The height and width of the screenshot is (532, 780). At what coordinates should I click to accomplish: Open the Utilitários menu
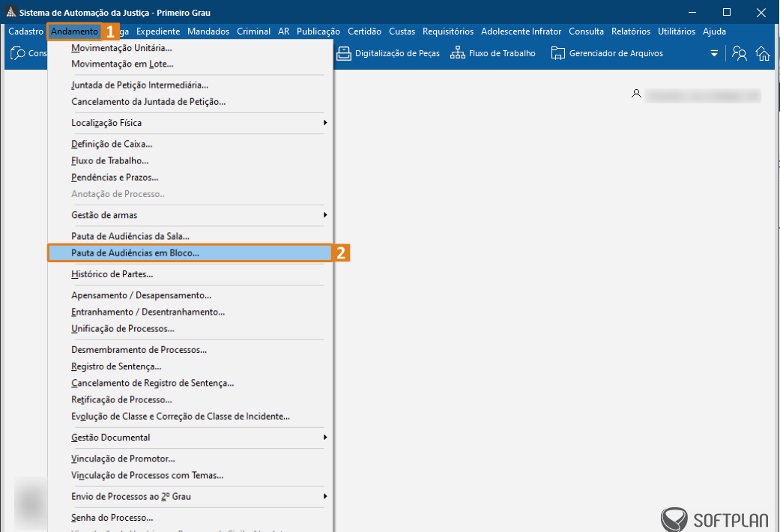tap(677, 31)
